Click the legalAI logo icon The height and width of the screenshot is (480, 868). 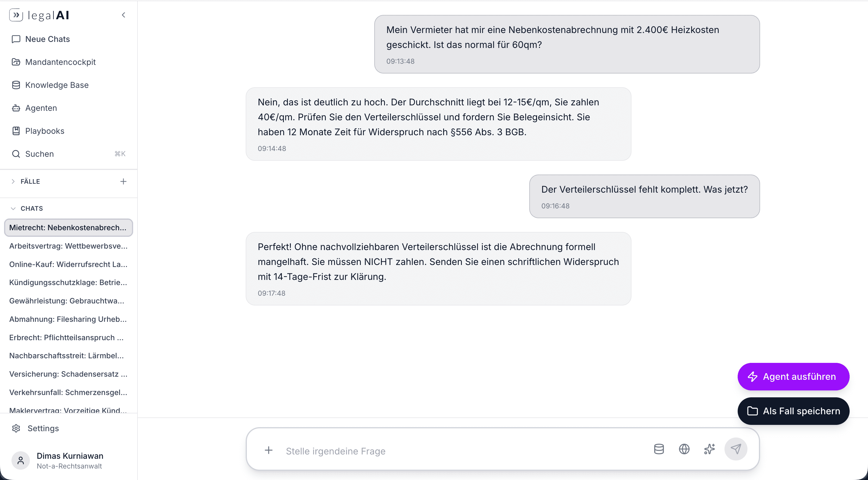16,15
